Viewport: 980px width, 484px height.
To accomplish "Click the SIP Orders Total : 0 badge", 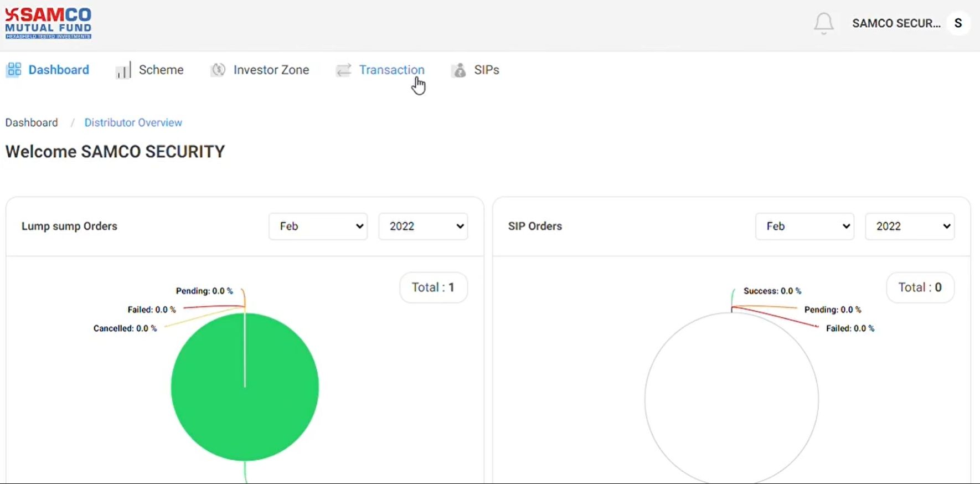I will coord(920,287).
